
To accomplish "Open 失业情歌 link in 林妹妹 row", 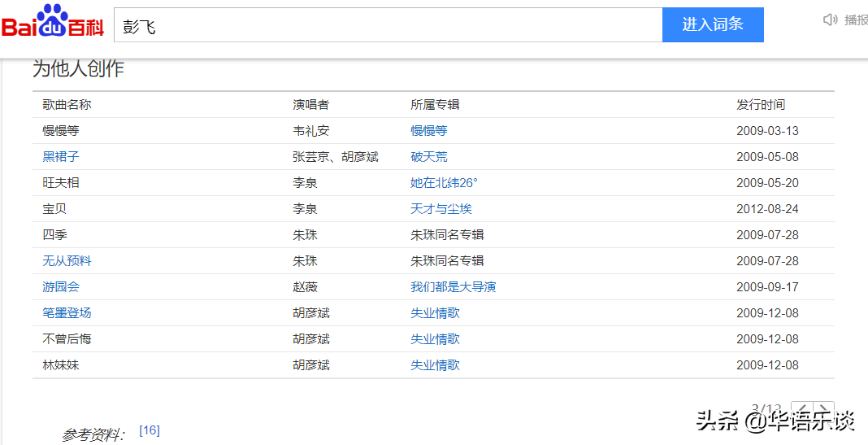I will click(x=435, y=365).
